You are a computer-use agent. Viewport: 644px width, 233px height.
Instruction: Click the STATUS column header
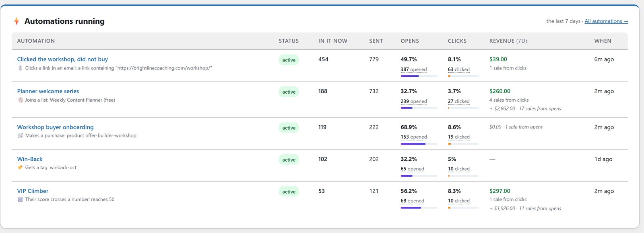[289, 41]
